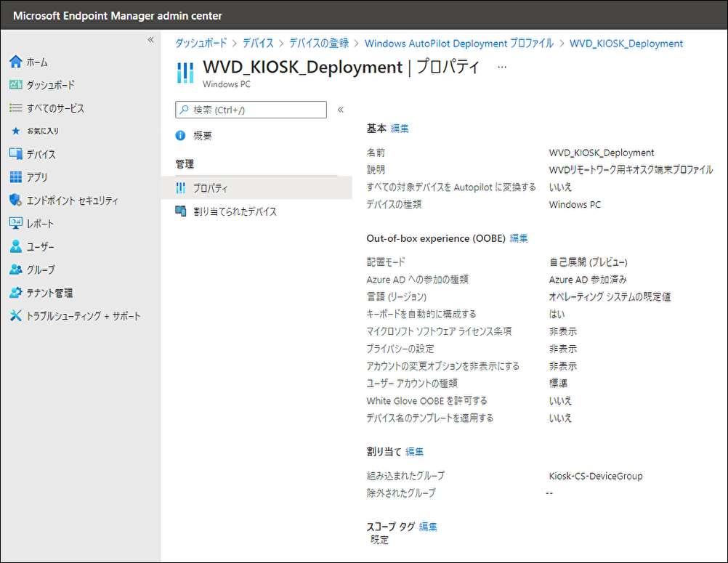The image size is (728, 563).
Task: Open すべてのサービス menu item
Action: [x=55, y=108]
